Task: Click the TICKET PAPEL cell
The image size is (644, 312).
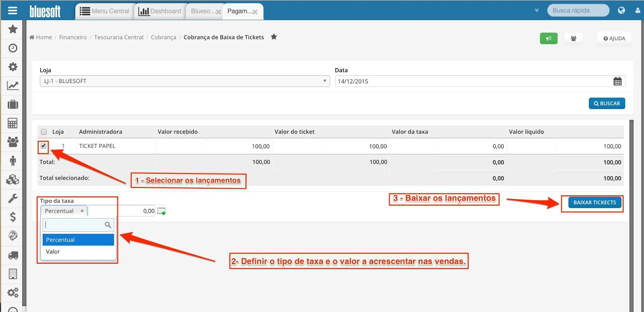Action: 116,146
